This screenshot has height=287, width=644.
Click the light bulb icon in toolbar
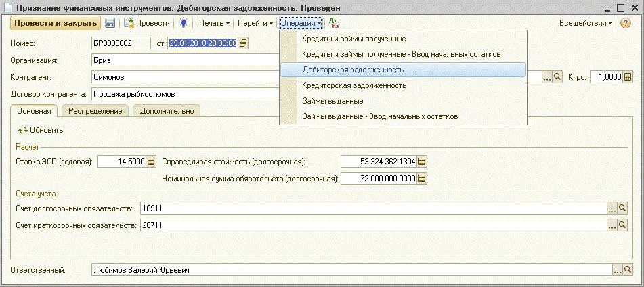point(184,23)
